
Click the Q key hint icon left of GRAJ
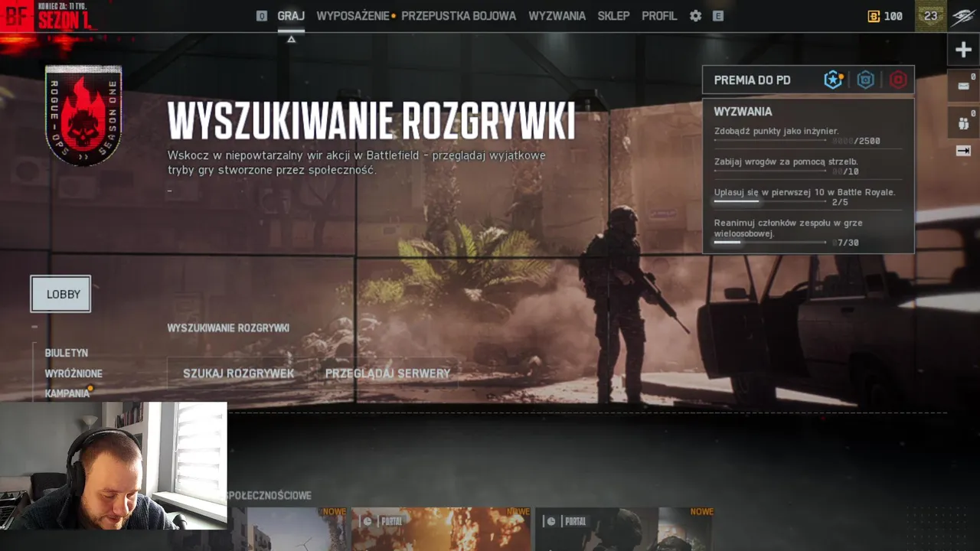[262, 15]
